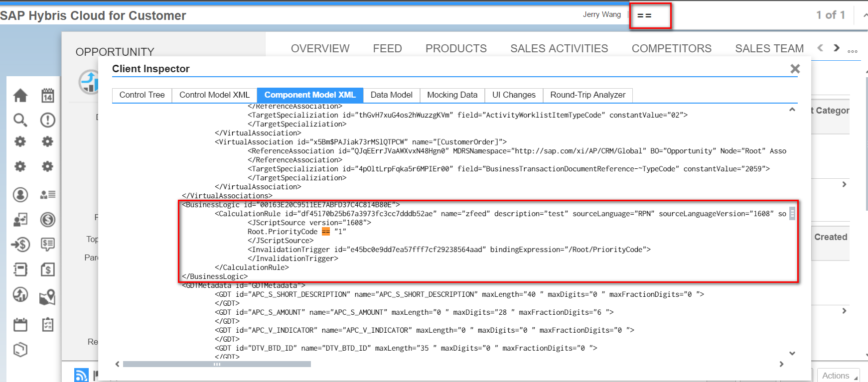Open the Round-Trip Analyzer tab

(588, 95)
